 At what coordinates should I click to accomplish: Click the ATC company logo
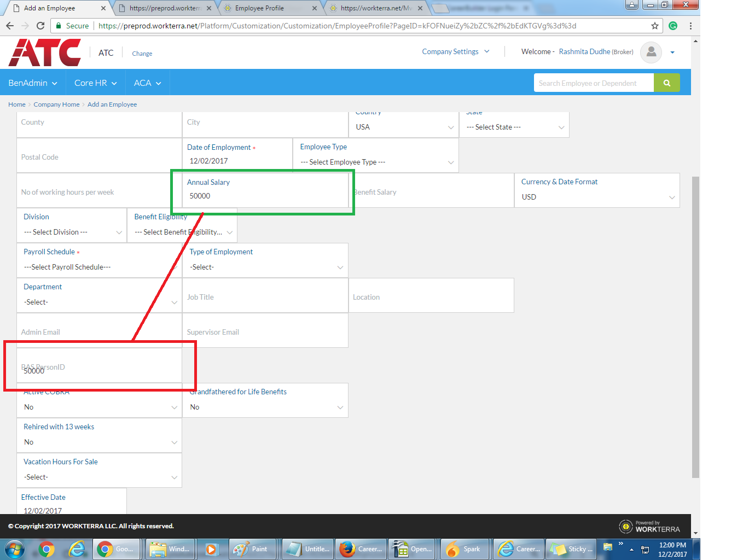[x=45, y=52]
